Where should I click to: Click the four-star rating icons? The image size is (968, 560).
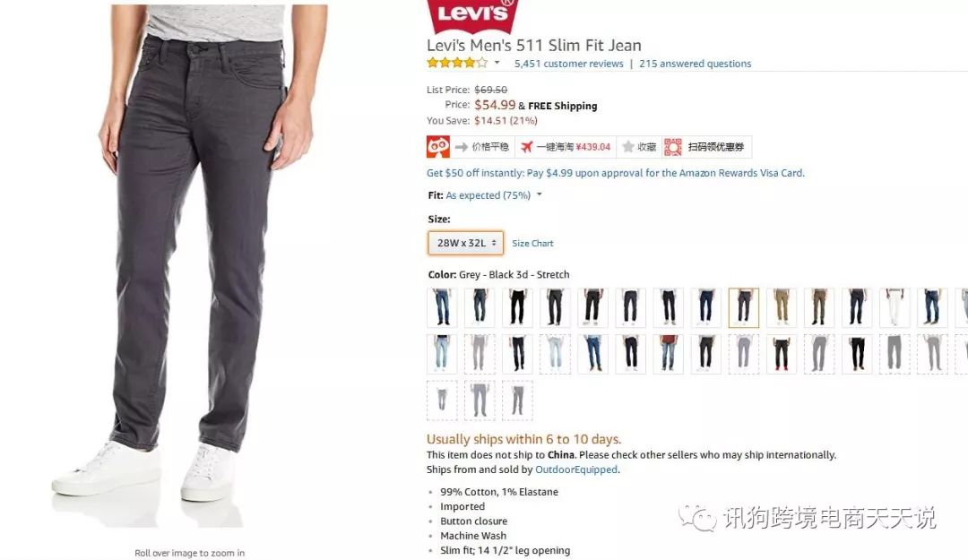[x=457, y=63]
